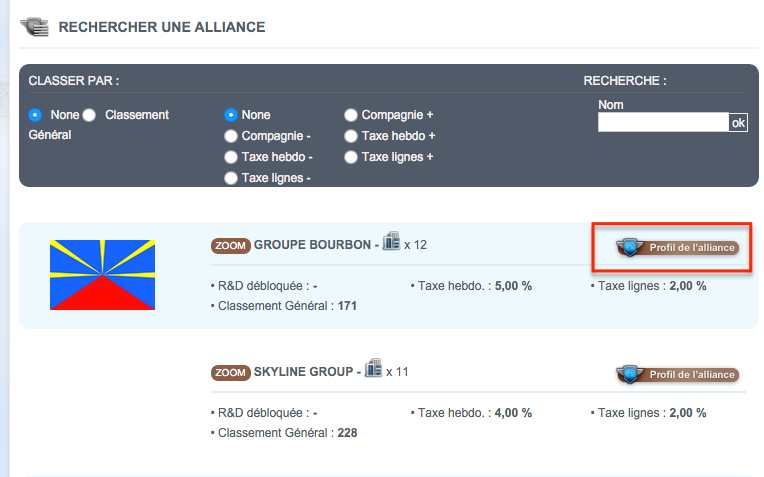This screenshot has width=764, height=477.
Task: Open ZOOM badge for Skyline Group
Action: click(x=230, y=373)
